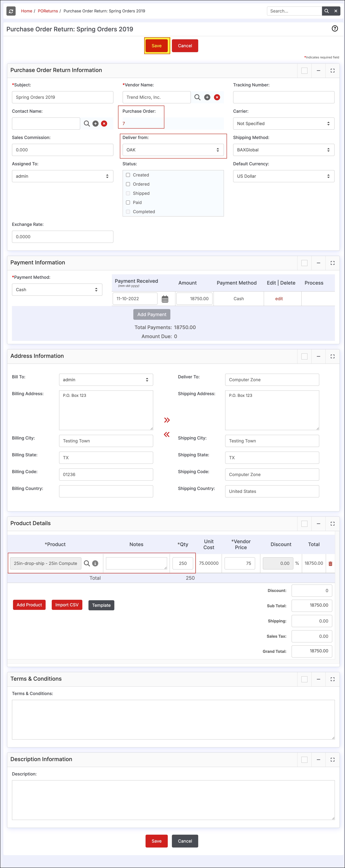Search products with magnifier in product row

[87, 563]
